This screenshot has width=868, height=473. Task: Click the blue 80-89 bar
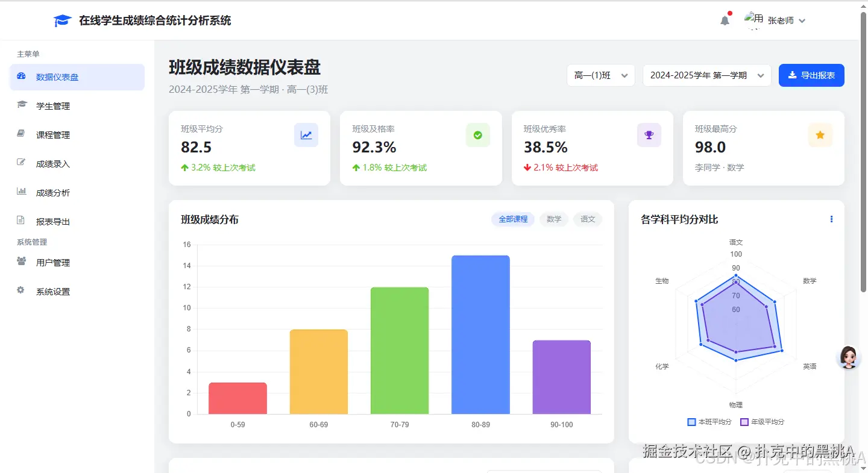click(x=480, y=335)
